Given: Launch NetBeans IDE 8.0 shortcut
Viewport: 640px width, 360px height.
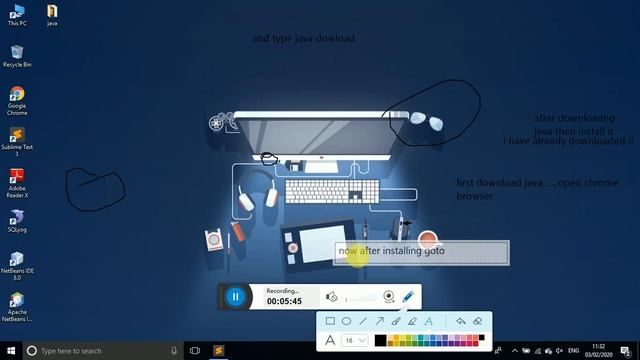Looking at the screenshot, I should click(x=17, y=266).
